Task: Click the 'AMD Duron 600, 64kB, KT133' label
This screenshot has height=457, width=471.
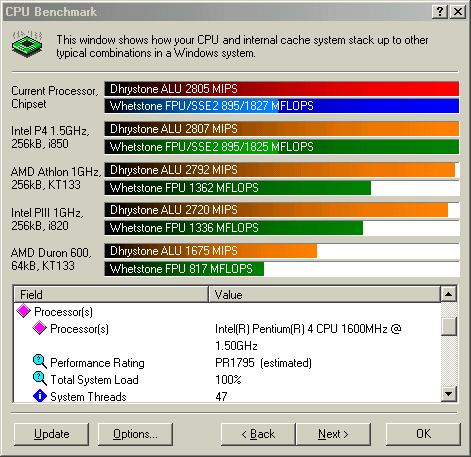Action: coord(51,259)
